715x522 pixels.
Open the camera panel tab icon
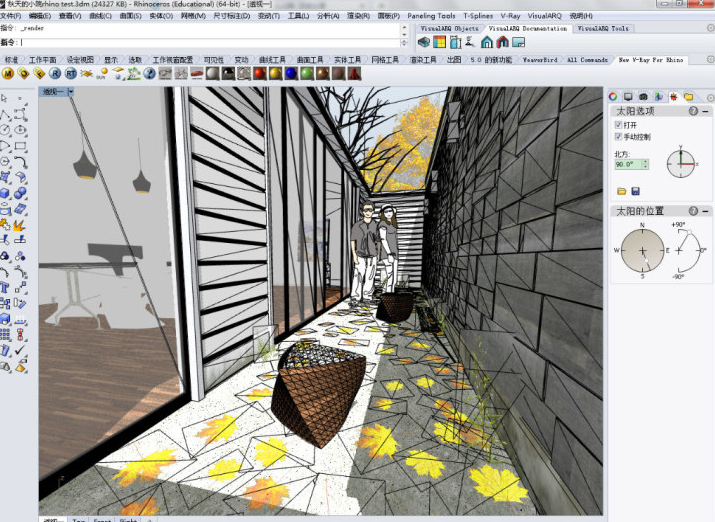click(643, 96)
